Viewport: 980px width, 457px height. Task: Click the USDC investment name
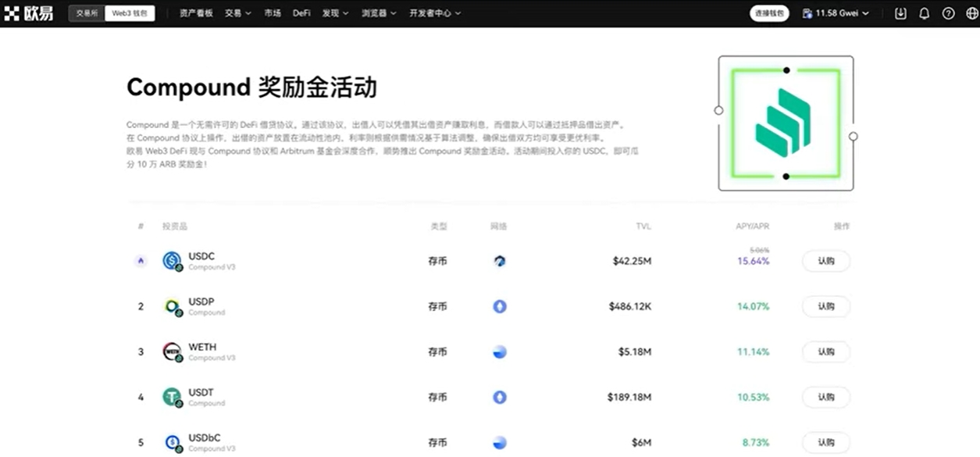pos(201,256)
